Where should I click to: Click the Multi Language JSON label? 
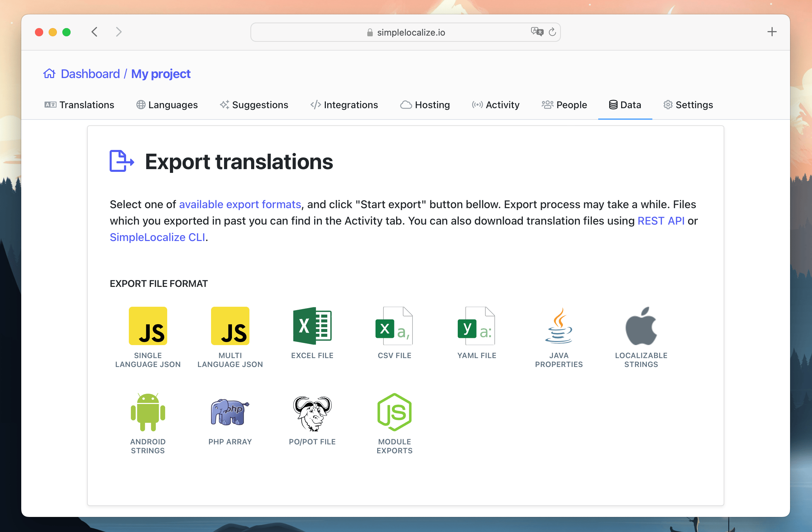pos(230,360)
